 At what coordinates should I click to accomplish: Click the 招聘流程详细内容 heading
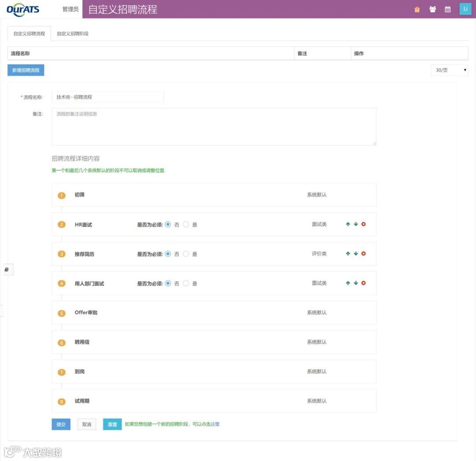(76, 158)
